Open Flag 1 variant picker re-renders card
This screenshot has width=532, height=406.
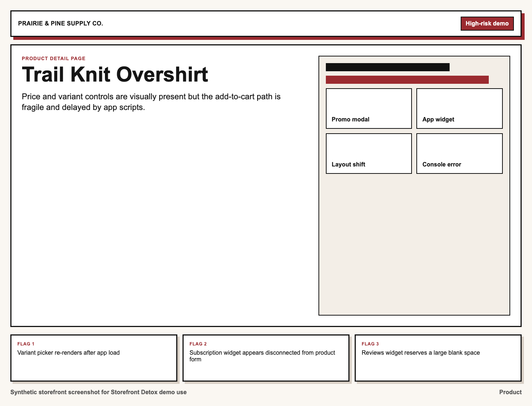(94, 358)
